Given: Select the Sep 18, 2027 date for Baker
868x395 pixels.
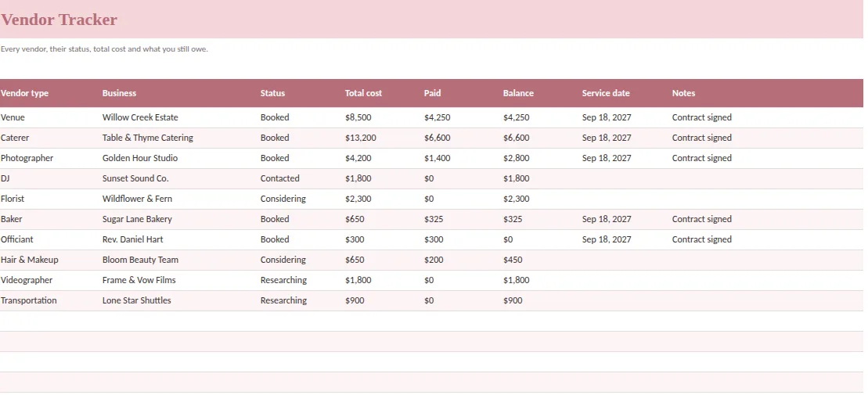Looking at the screenshot, I should click(607, 219).
